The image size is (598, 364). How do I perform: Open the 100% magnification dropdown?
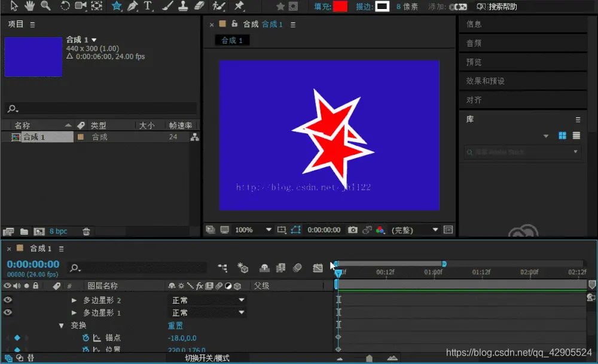coord(253,230)
